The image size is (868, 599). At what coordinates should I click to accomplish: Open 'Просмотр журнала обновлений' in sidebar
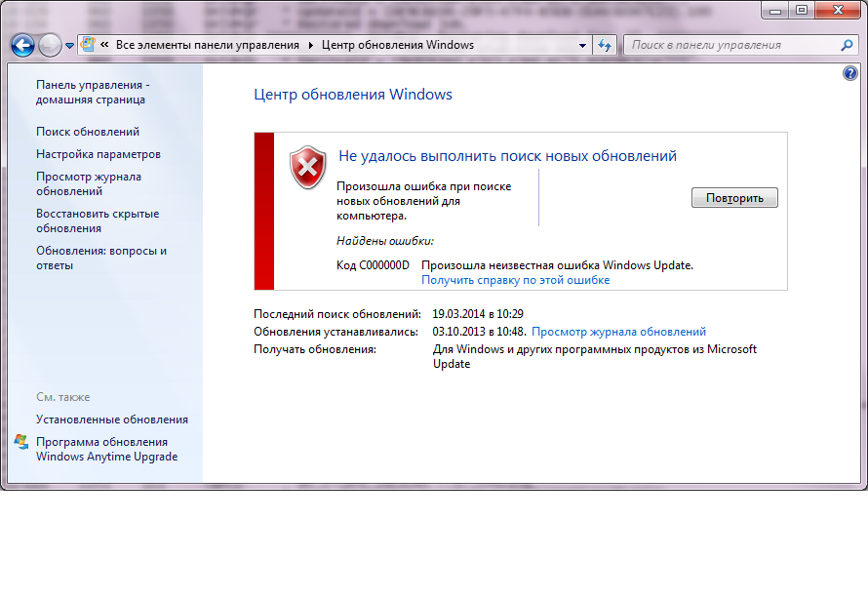pyautogui.click(x=89, y=183)
